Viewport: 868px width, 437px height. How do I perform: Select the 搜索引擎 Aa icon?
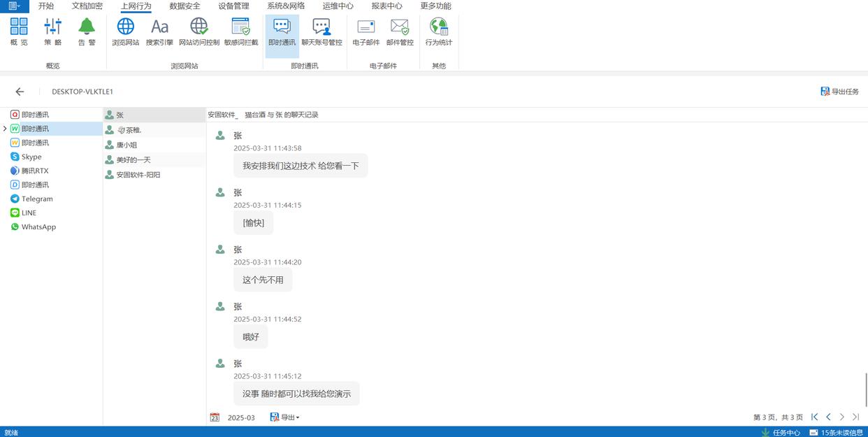159,32
